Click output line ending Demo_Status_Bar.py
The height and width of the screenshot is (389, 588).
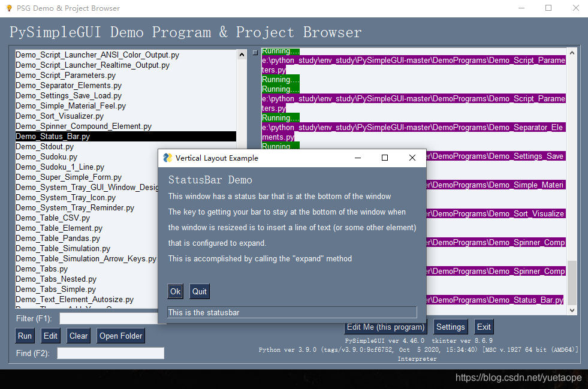(495, 300)
